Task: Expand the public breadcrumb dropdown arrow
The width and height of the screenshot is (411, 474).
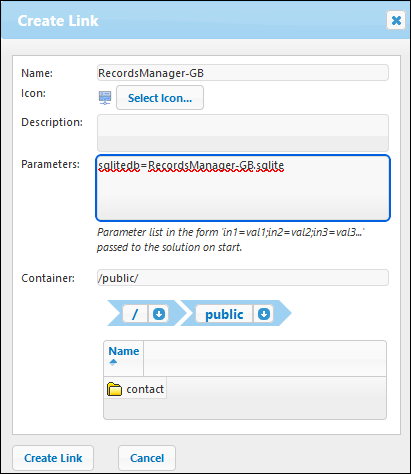Action: pyautogui.click(x=264, y=314)
